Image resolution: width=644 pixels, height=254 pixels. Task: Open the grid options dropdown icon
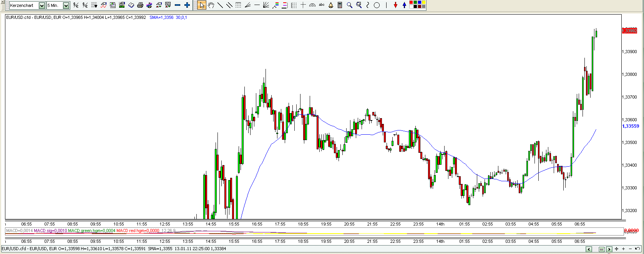coord(94,5)
